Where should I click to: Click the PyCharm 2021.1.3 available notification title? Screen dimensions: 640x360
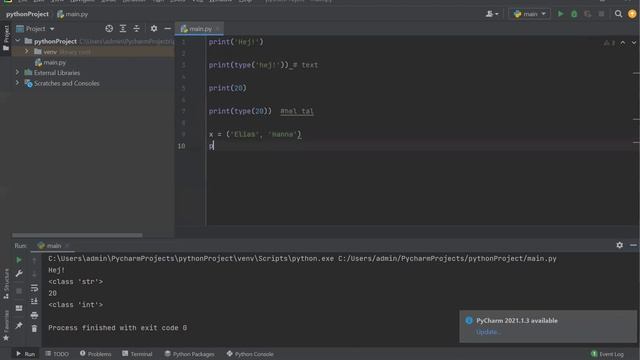pos(517,320)
